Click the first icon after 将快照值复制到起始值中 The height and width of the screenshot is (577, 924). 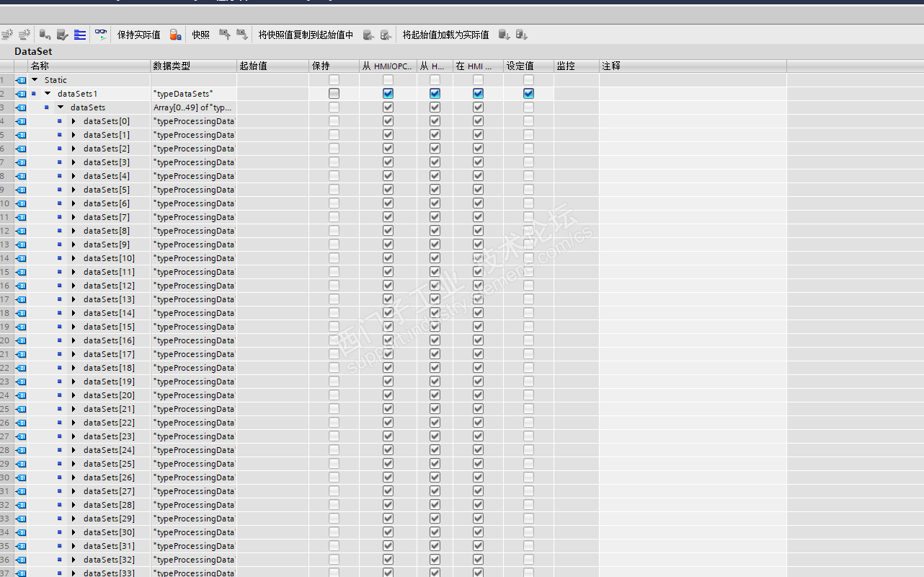368,34
